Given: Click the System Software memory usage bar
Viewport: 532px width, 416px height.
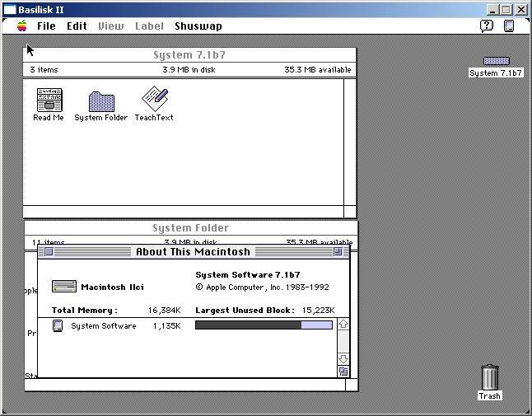Looking at the screenshot, I should coord(264,325).
